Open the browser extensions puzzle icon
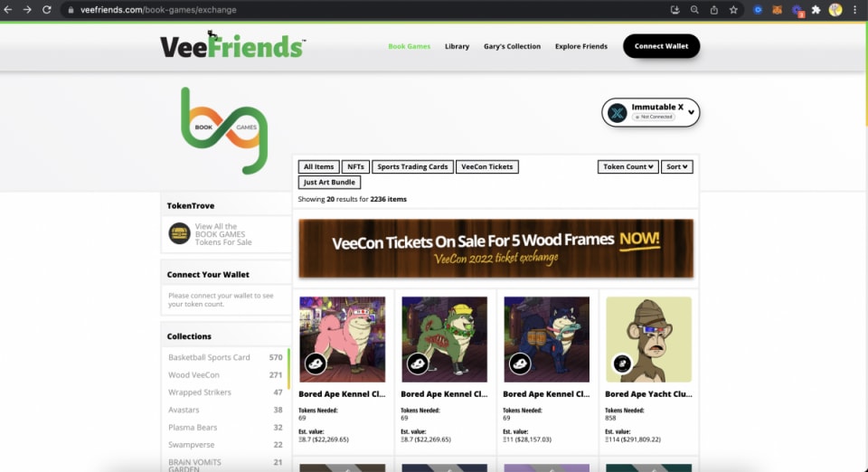The image size is (868, 472). click(816, 9)
